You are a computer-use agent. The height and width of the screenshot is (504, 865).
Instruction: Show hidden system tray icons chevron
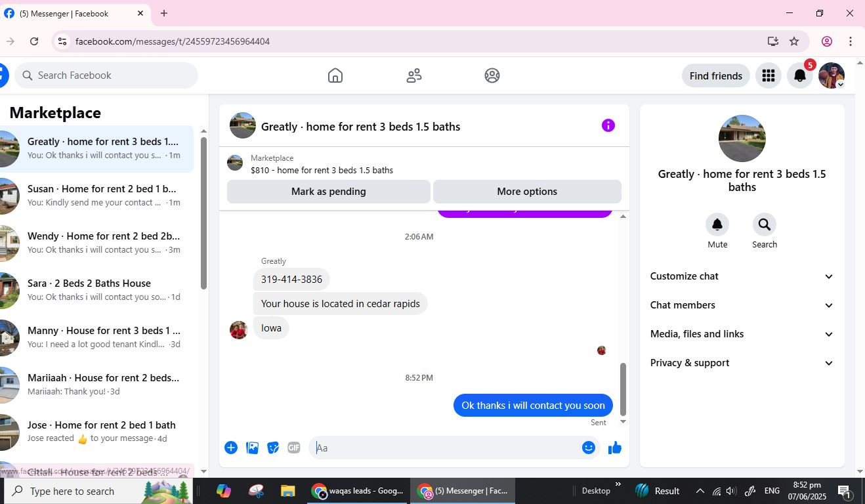(x=700, y=491)
